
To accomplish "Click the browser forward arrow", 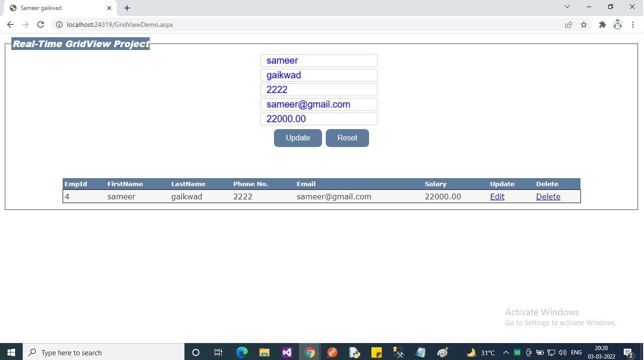I will point(25,25).
